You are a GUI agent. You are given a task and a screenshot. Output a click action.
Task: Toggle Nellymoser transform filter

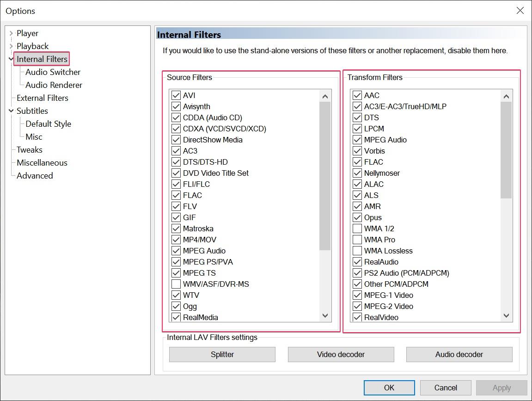pos(357,173)
